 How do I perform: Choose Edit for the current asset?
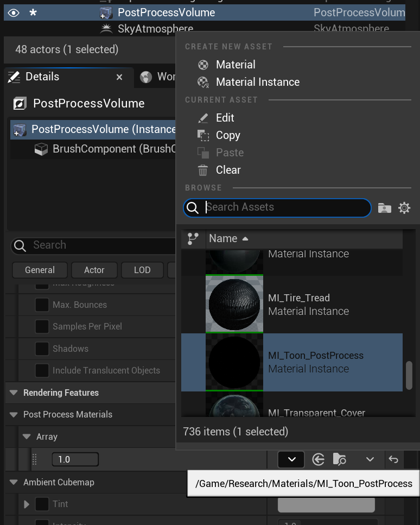point(225,118)
